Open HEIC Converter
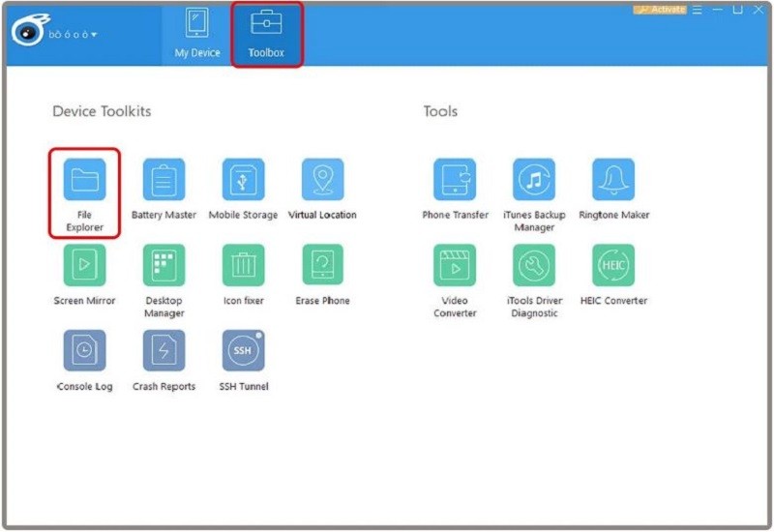The width and height of the screenshot is (774, 532). click(x=613, y=265)
